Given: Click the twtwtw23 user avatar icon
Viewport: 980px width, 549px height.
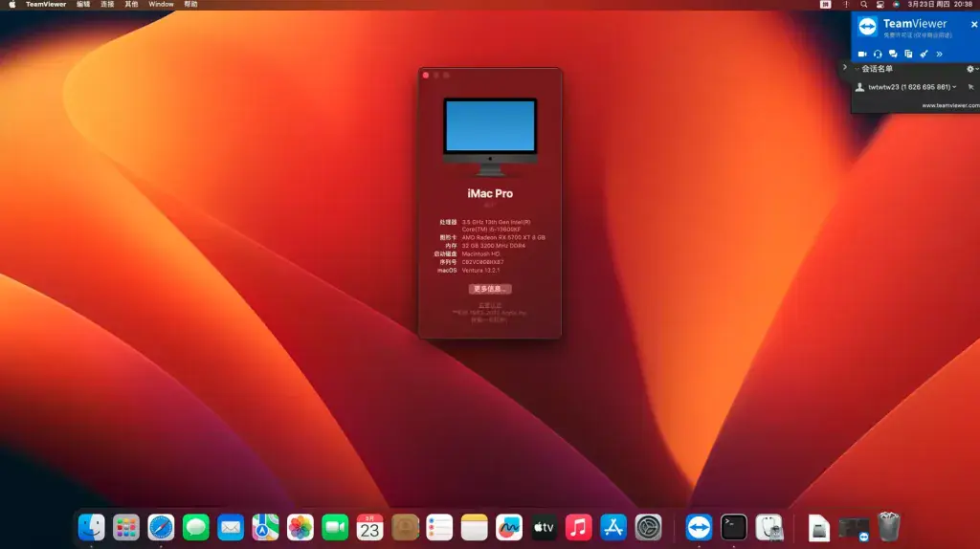Looking at the screenshot, I should point(860,87).
